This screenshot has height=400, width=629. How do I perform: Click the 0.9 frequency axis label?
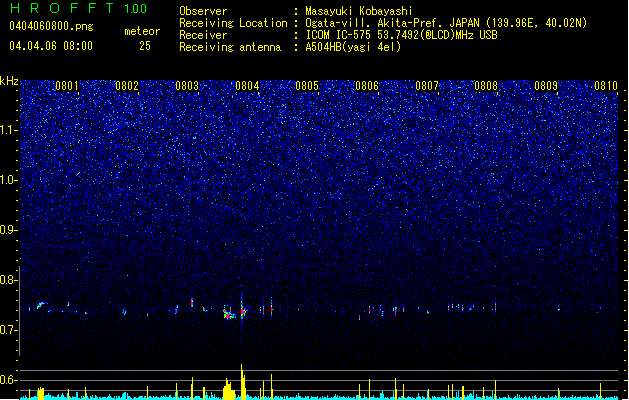(x=9, y=230)
